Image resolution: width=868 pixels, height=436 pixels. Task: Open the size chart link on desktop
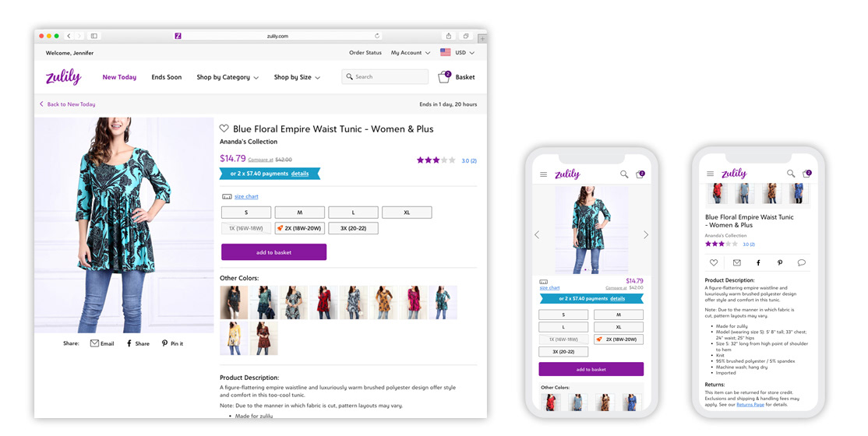pyautogui.click(x=246, y=196)
